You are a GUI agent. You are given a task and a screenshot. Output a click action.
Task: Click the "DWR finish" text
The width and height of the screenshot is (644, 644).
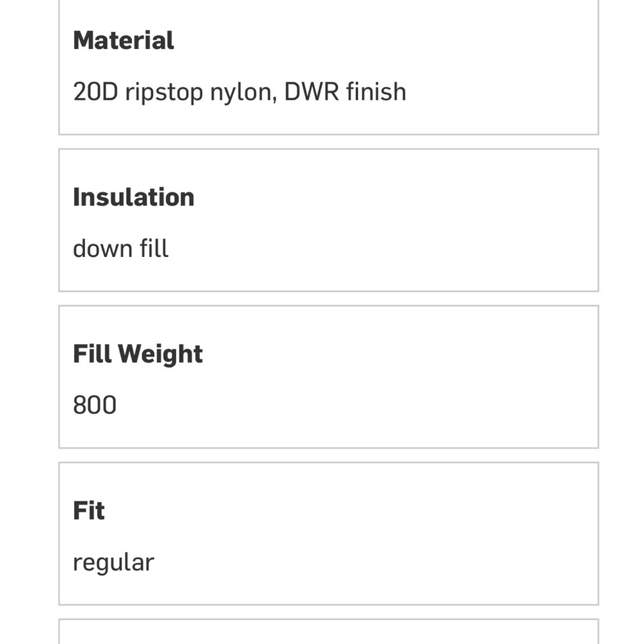tap(345, 92)
